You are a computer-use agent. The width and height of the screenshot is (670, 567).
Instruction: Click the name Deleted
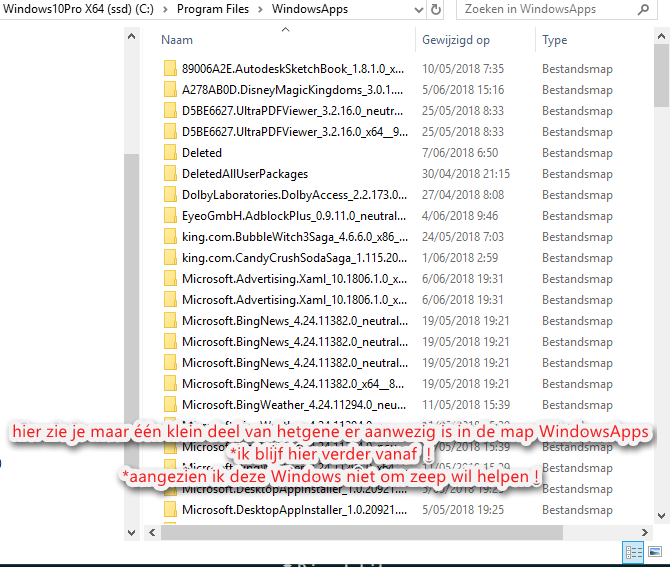(x=202, y=153)
